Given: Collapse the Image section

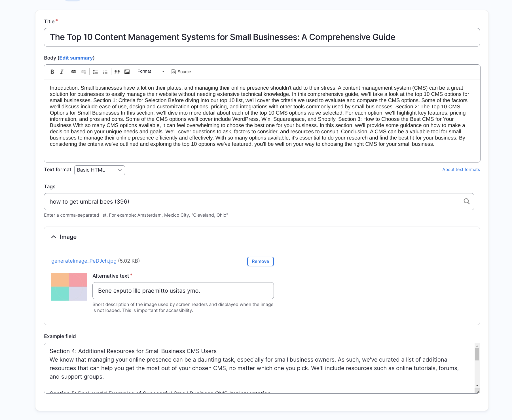Looking at the screenshot, I should click(54, 237).
